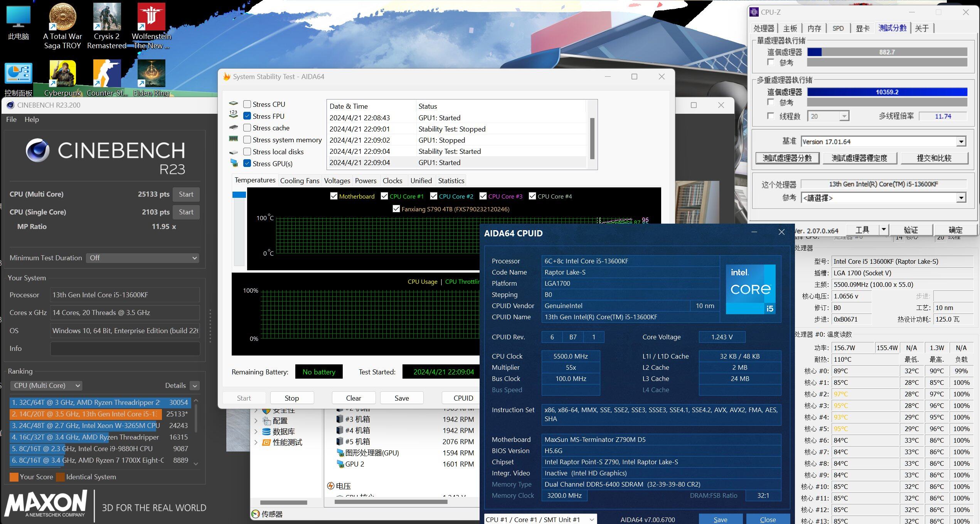
Task: Click the #3 机箱 fan icon
Action: pyautogui.click(x=340, y=419)
